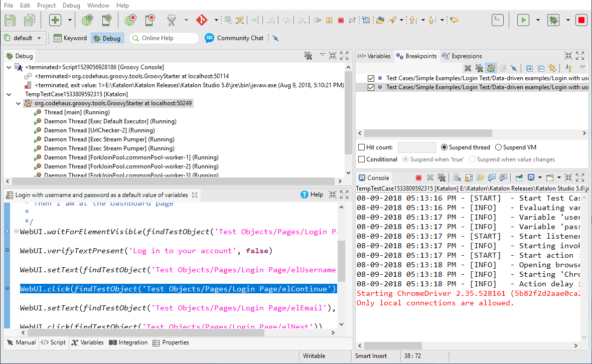Image resolution: width=592 pixels, height=364 pixels.
Task: Click the green plus New item button
Action: click(x=55, y=20)
